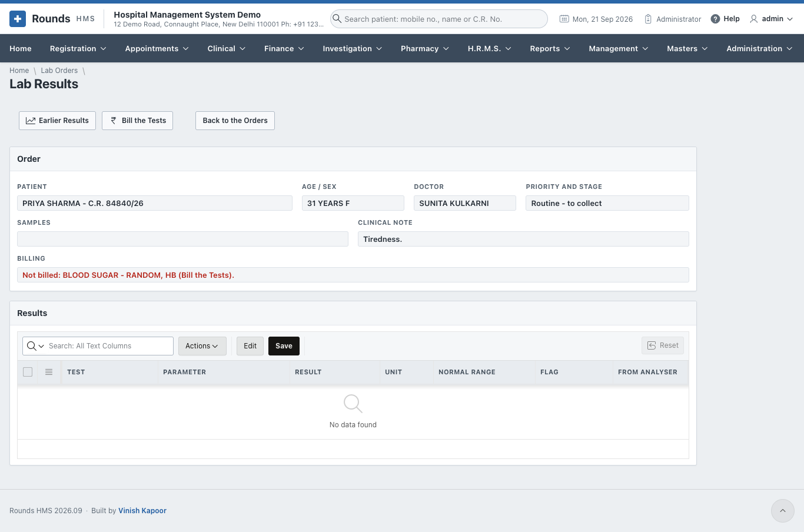Viewport: 804px width, 532px height.
Task: Click the user avatar icon beside admin
Action: click(753, 19)
